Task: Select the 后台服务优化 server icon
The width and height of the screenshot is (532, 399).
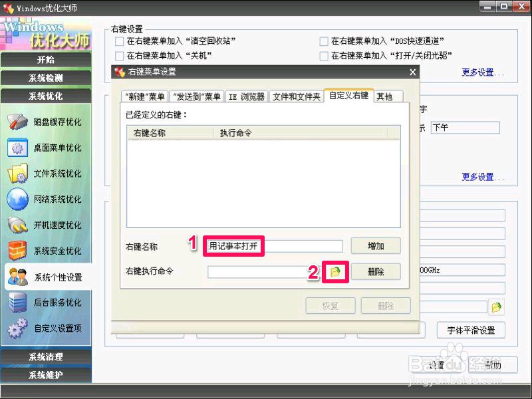Action: 17,303
